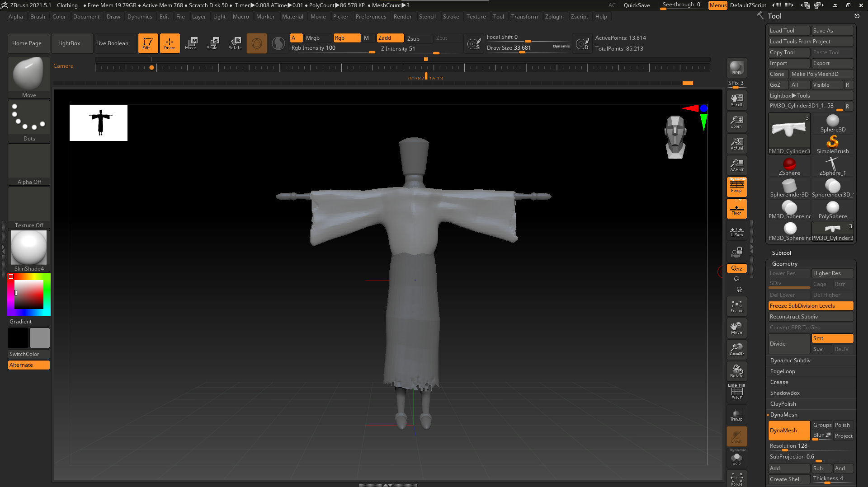Open the Zplugin menu
868x487 pixels.
554,17
